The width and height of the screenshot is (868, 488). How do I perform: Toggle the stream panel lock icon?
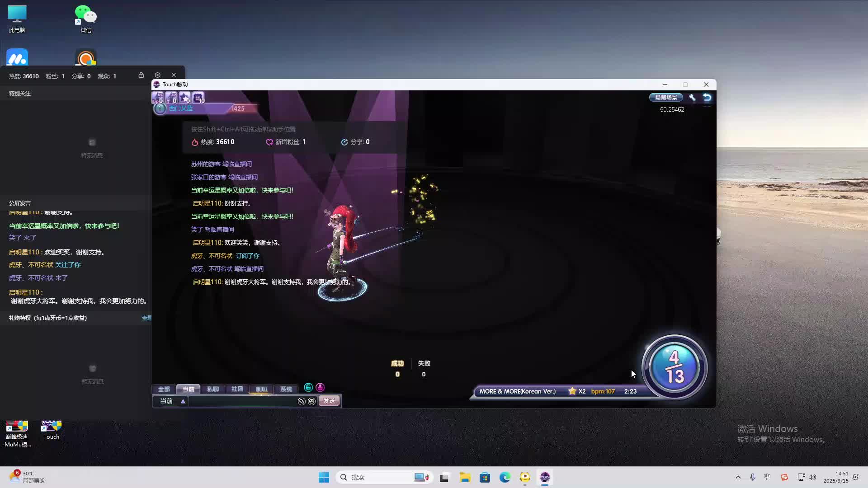coord(141,75)
